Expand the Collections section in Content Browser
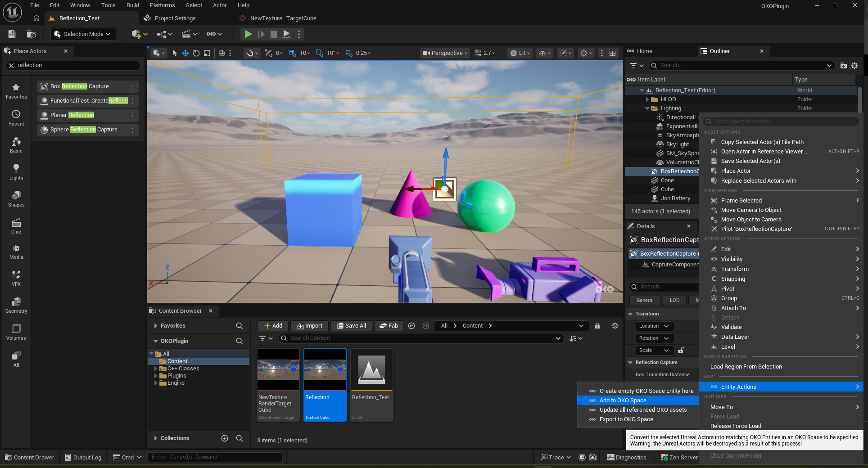Viewport: 868px width, 468px height. pos(155,438)
